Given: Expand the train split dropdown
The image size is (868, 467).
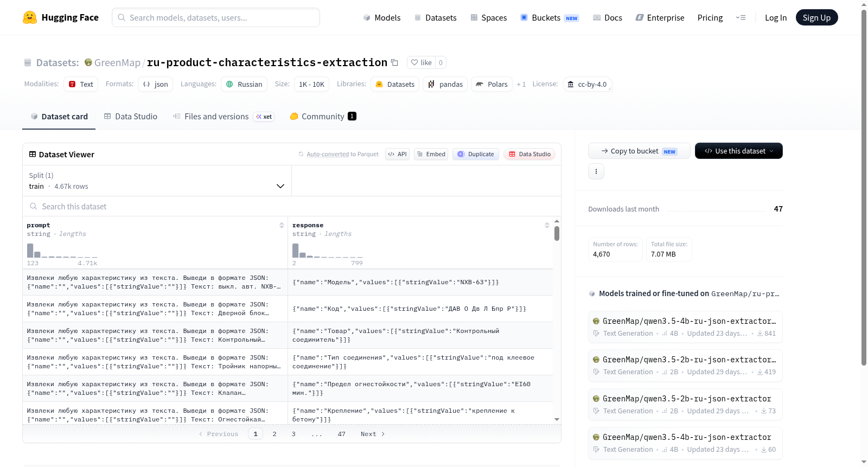Looking at the screenshot, I should coord(157,181).
